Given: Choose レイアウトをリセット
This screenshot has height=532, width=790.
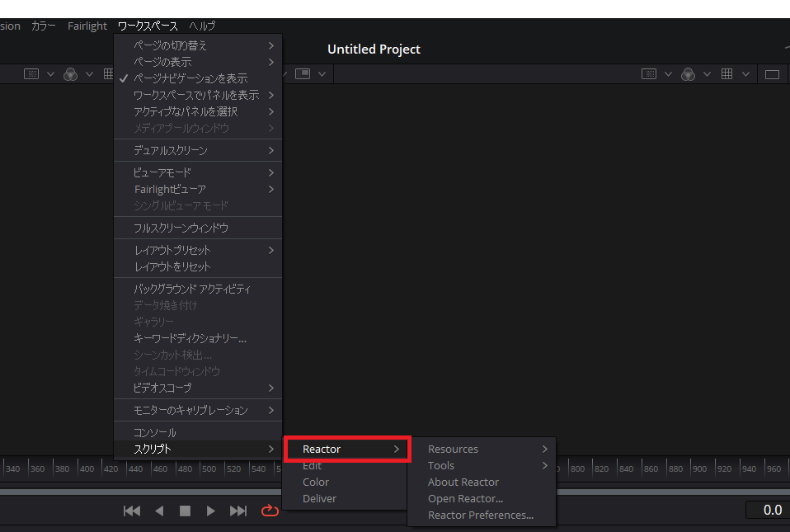Looking at the screenshot, I should [x=198, y=266].
